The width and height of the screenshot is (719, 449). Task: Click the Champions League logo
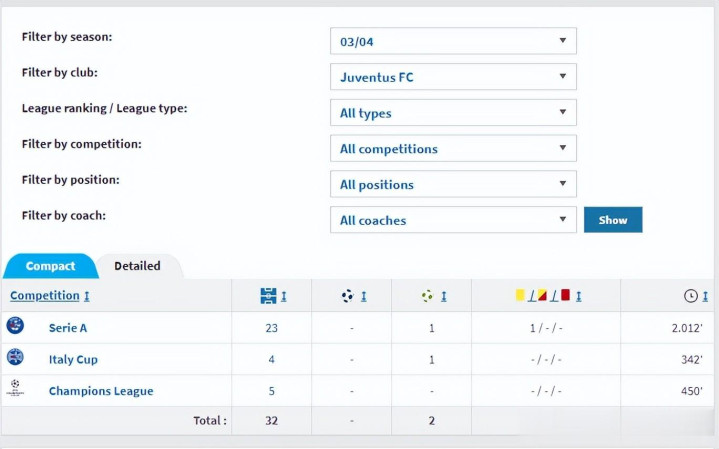click(x=15, y=390)
